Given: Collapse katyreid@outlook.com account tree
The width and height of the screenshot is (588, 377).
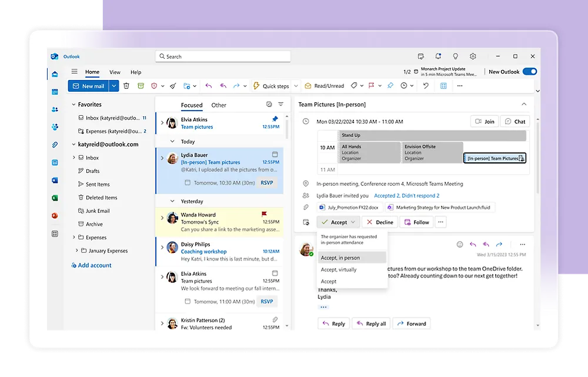Looking at the screenshot, I should click(x=74, y=145).
